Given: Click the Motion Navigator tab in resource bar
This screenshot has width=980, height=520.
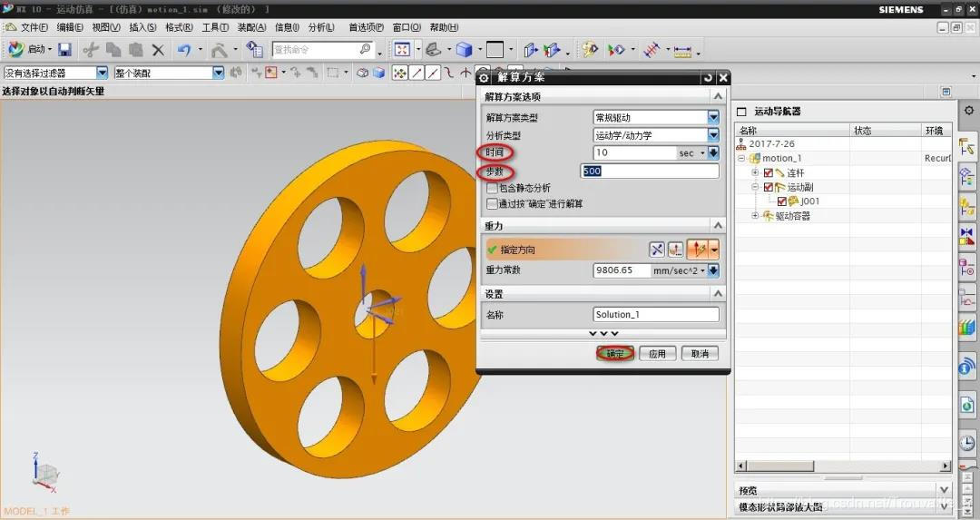Looking at the screenshot, I should pyautogui.click(x=967, y=147).
